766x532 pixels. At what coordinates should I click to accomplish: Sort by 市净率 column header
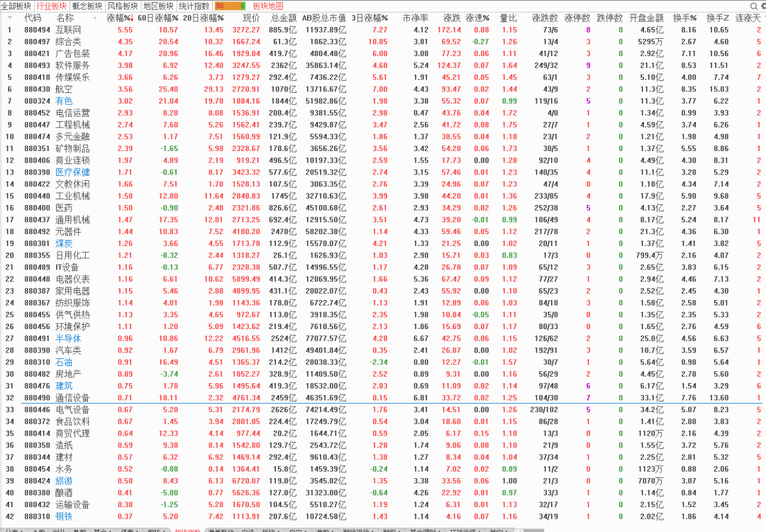(415, 18)
